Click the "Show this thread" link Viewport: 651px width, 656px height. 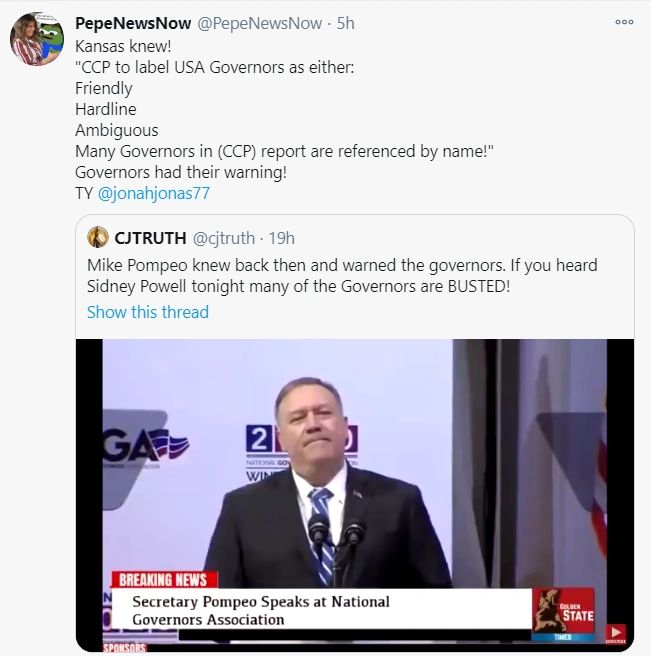(x=148, y=312)
